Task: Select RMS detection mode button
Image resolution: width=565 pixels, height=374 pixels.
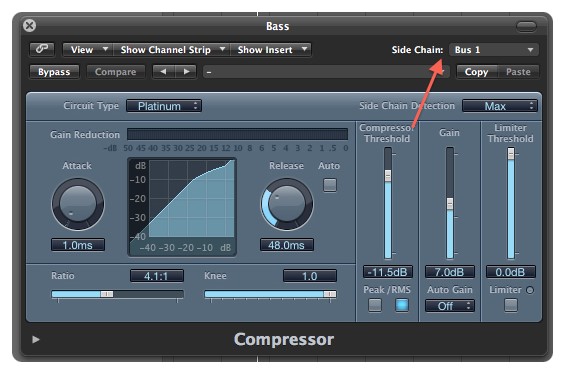Action: 402,305
